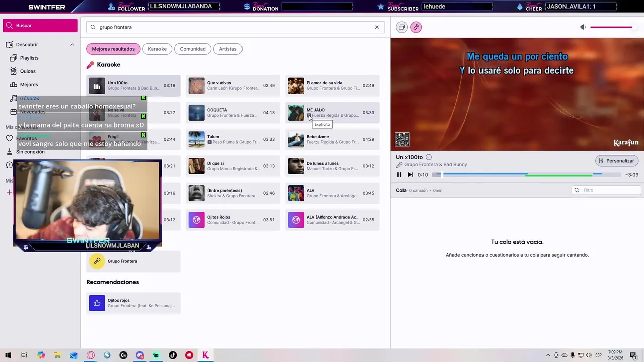Mute the player volume speaker icon
Screen dimensions: 644x362
point(583,27)
